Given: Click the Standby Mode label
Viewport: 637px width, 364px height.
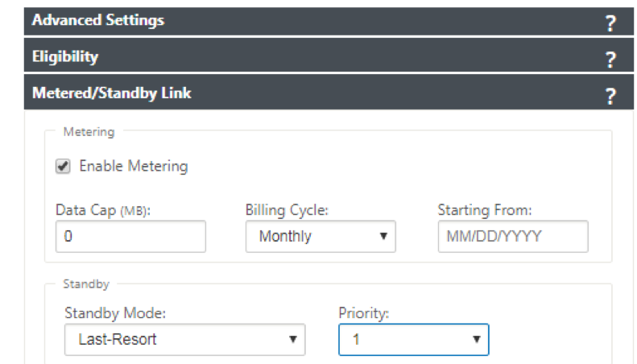Looking at the screenshot, I should [115, 313].
